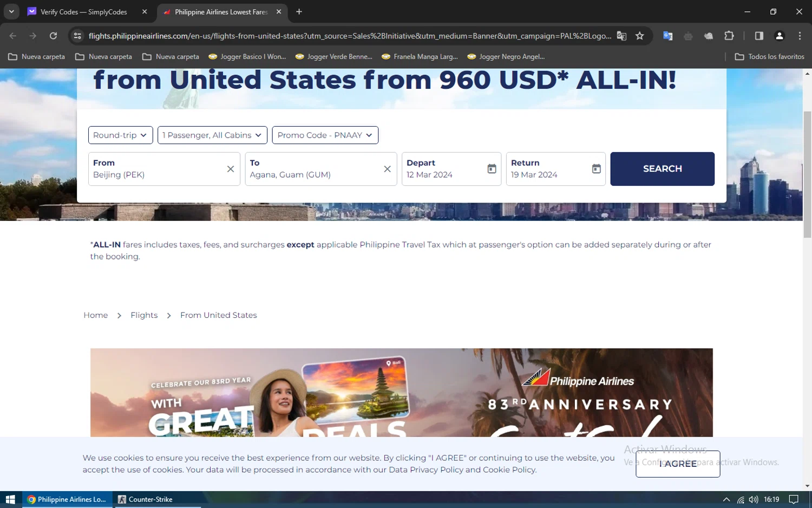
Task: Open the Promo Code - PNAAY dropdown
Action: point(325,135)
